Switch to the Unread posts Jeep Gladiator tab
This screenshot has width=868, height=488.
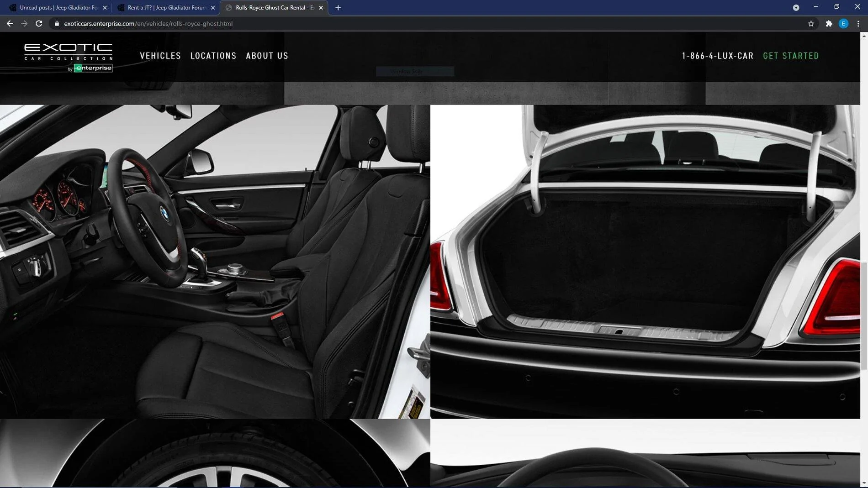click(58, 7)
